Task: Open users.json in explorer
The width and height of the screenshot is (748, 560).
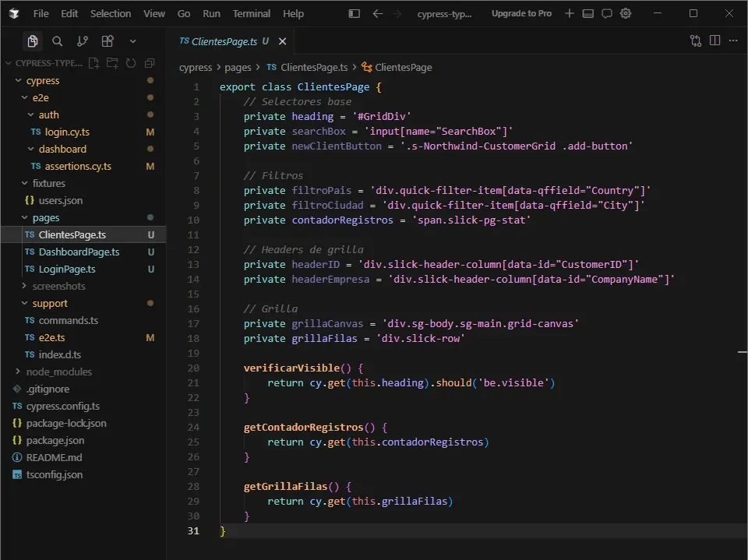Action: (x=83, y=200)
